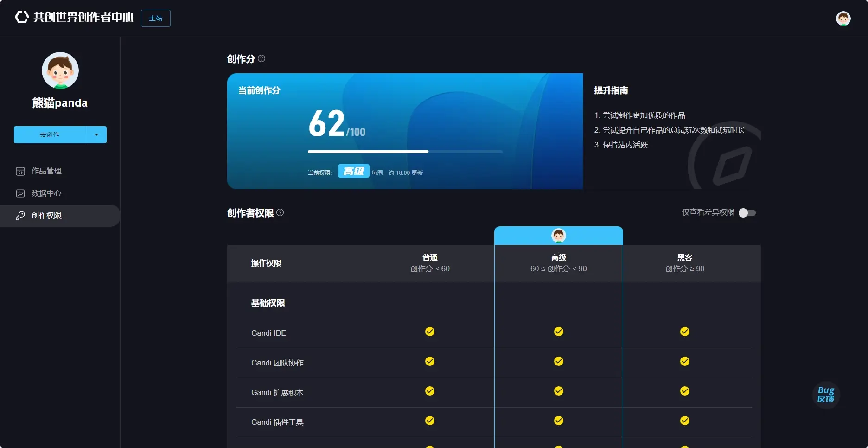Click the 熊猫panda username
This screenshot has height=448, width=868.
coord(60,103)
